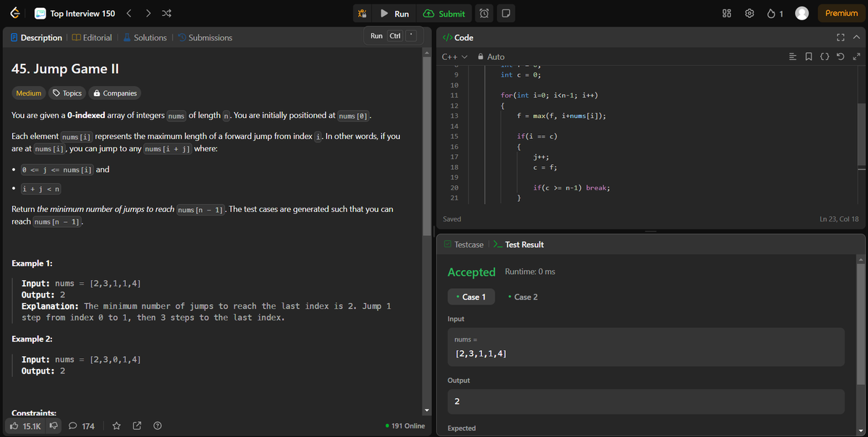Format the code with the curly braces icon
868x437 pixels.
pyautogui.click(x=824, y=56)
